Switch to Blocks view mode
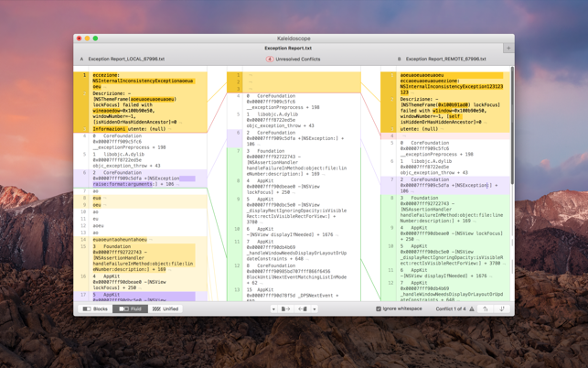This screenshot has width=588, height=368. pos(96,308)
